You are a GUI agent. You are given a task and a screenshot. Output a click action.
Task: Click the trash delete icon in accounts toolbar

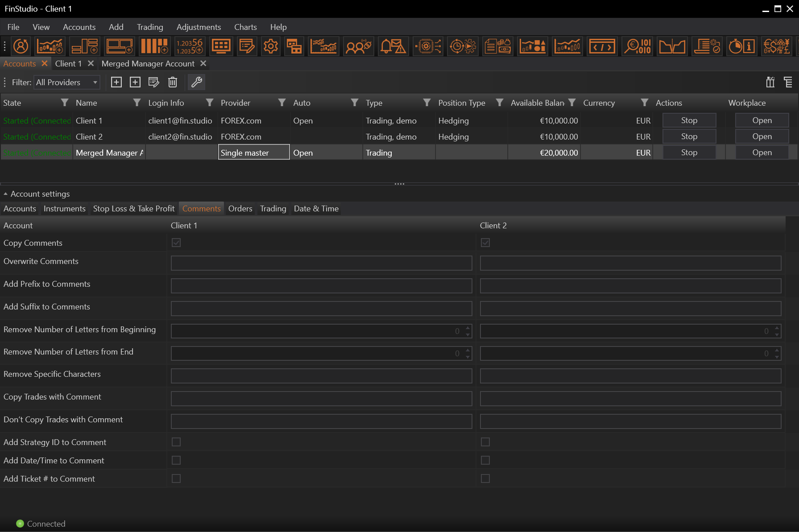click(173, 82)
